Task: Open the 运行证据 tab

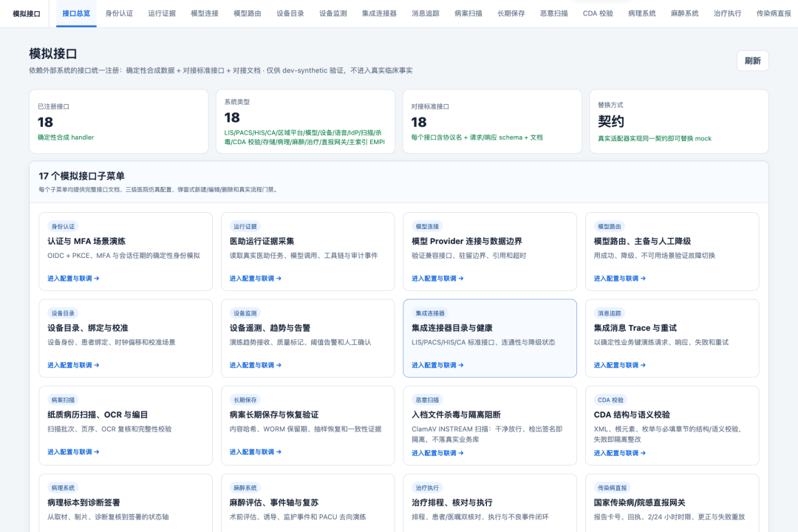Action: 162,14
